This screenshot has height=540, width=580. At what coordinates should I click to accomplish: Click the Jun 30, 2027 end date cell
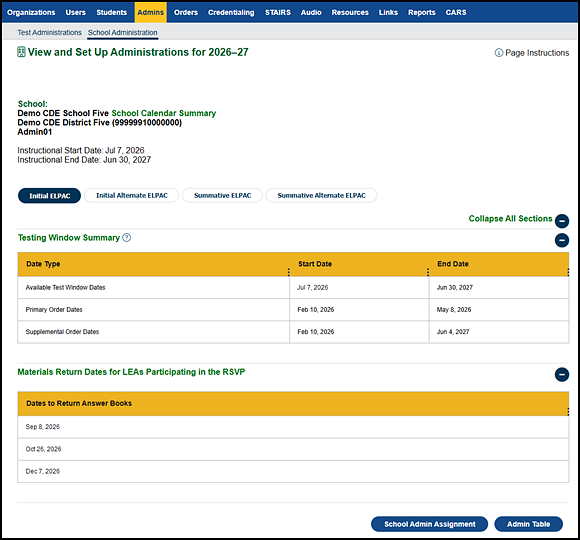(499, 287)
